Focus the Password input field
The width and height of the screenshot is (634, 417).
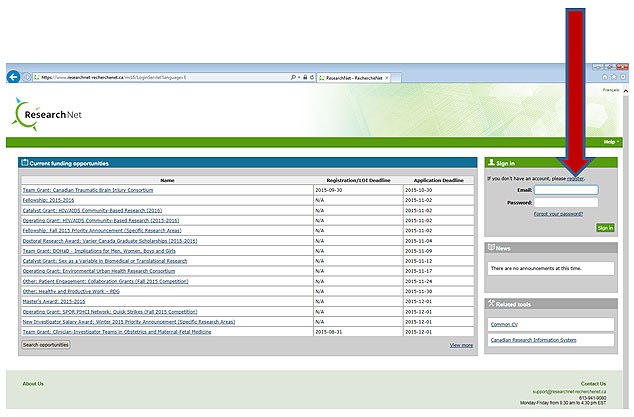tap(566, 202)
